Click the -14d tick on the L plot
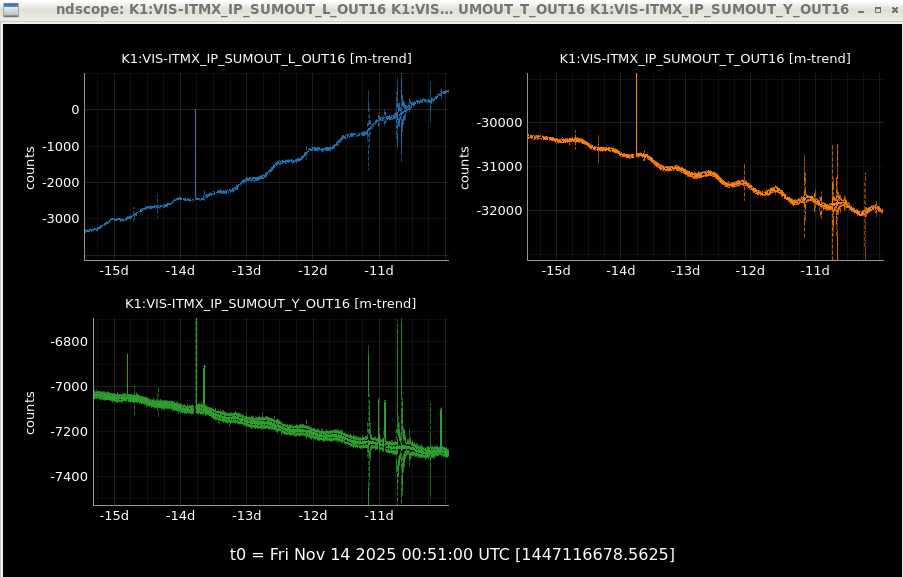The width and height of the screenshot is (903, 577). coord(180,271)
